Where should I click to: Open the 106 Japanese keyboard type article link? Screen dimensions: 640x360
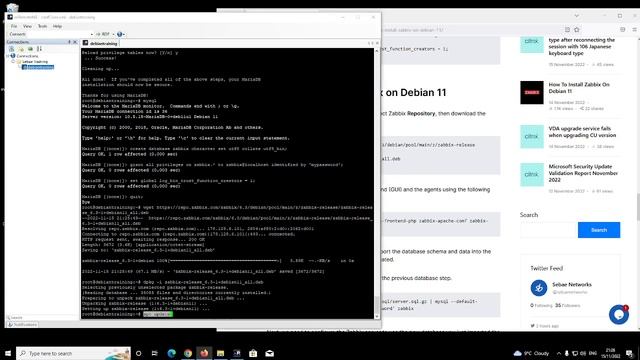pos(582,47)
